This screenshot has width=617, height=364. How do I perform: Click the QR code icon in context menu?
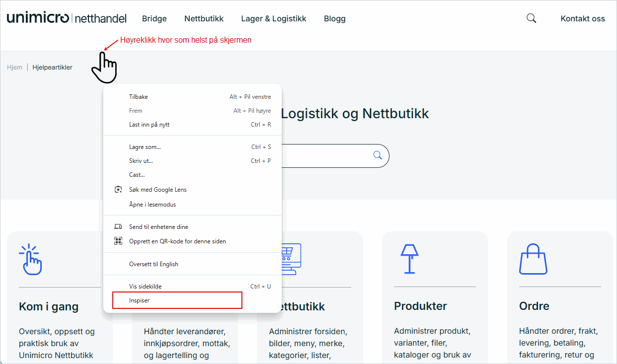coord(118,241)
